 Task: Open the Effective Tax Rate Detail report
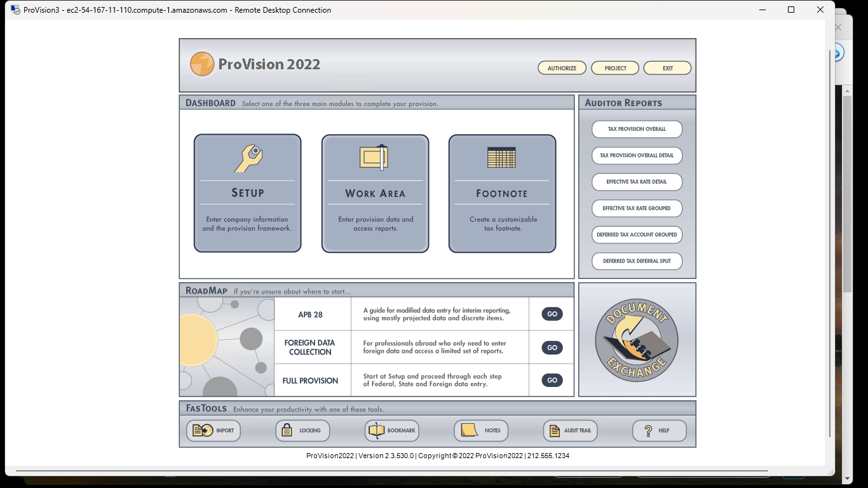(637, 182)
